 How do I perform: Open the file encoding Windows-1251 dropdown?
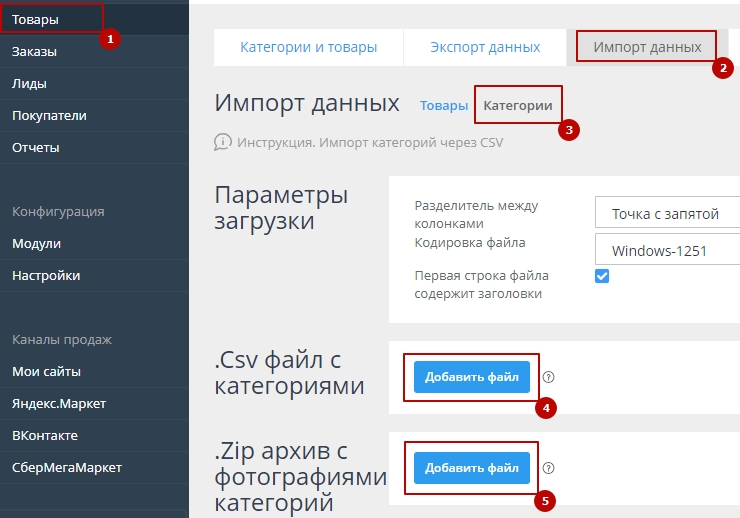click(666, 251)
